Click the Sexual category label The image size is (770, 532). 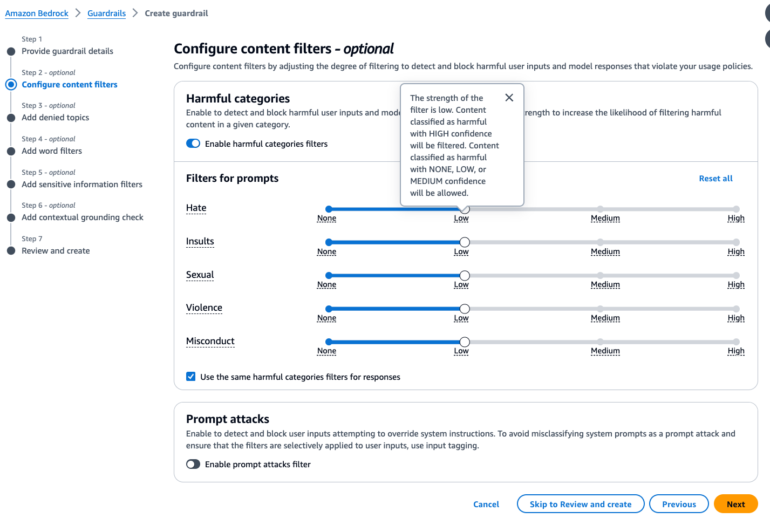pyautogui.click(x=200, y=275)
